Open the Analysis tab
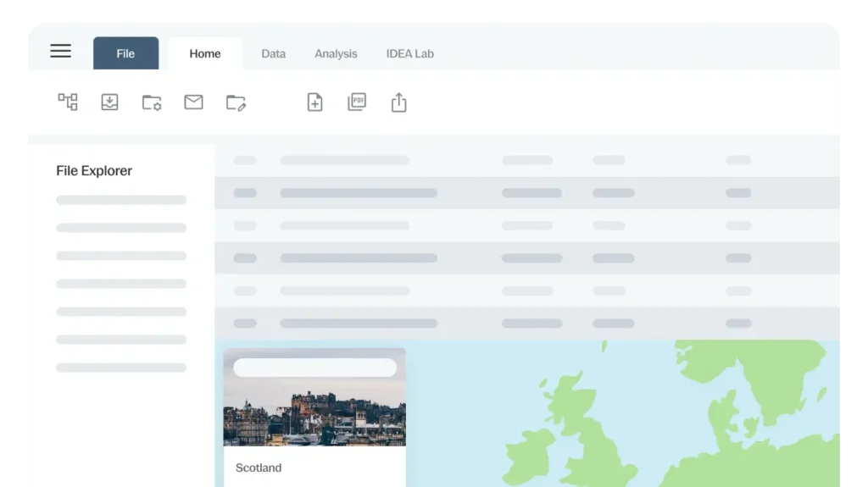The height and width of the screenshot is (487, 868). [336, 53]
